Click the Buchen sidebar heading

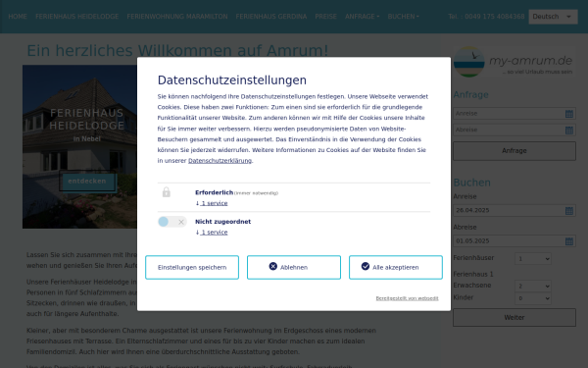[471, 183]
